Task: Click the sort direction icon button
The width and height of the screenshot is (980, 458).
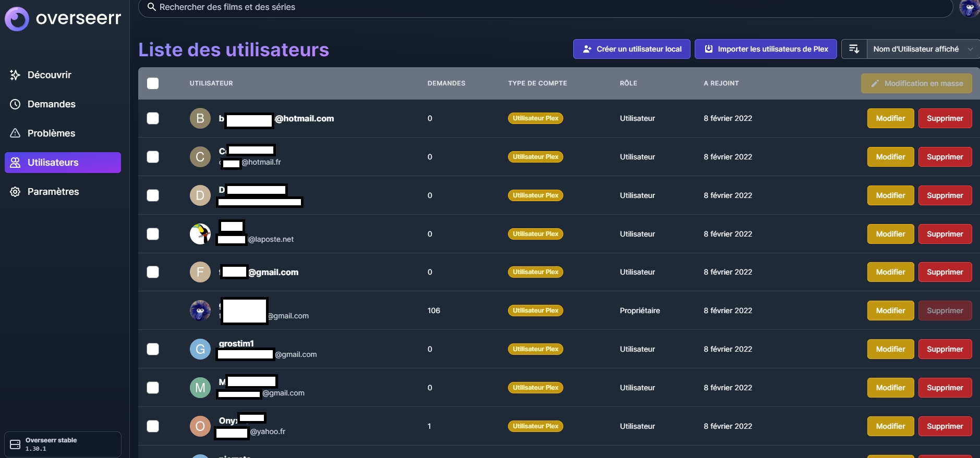Action: pos(854,49)
